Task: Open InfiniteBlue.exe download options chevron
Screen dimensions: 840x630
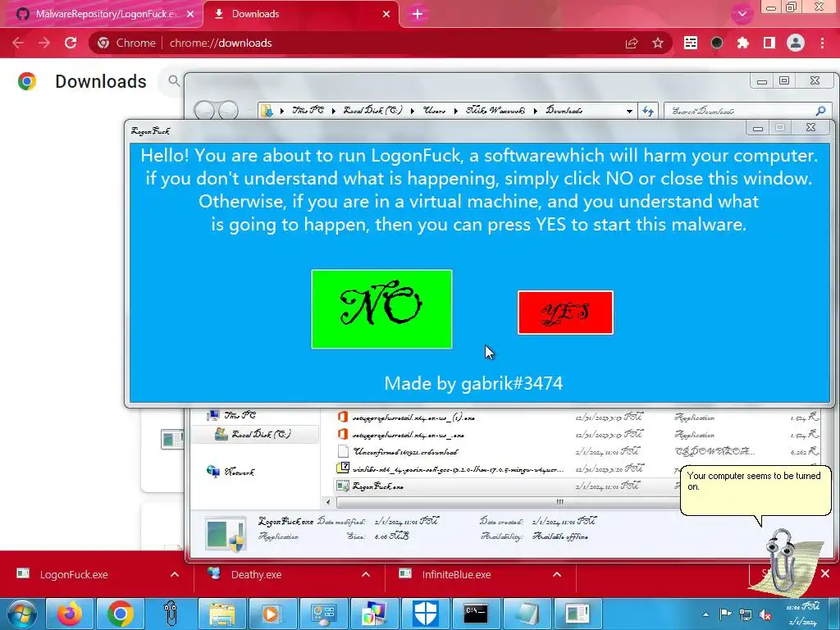Action: [x=557, y=574]
